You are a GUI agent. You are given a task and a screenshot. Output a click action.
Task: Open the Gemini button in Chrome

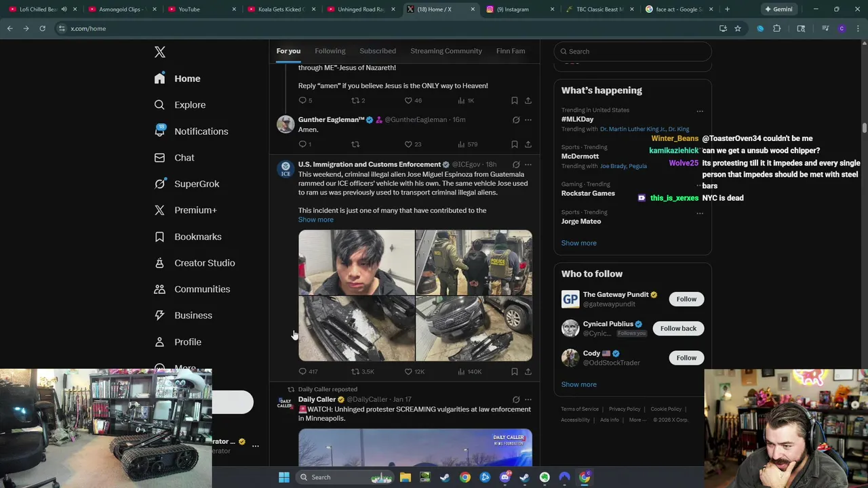point(778,9)
